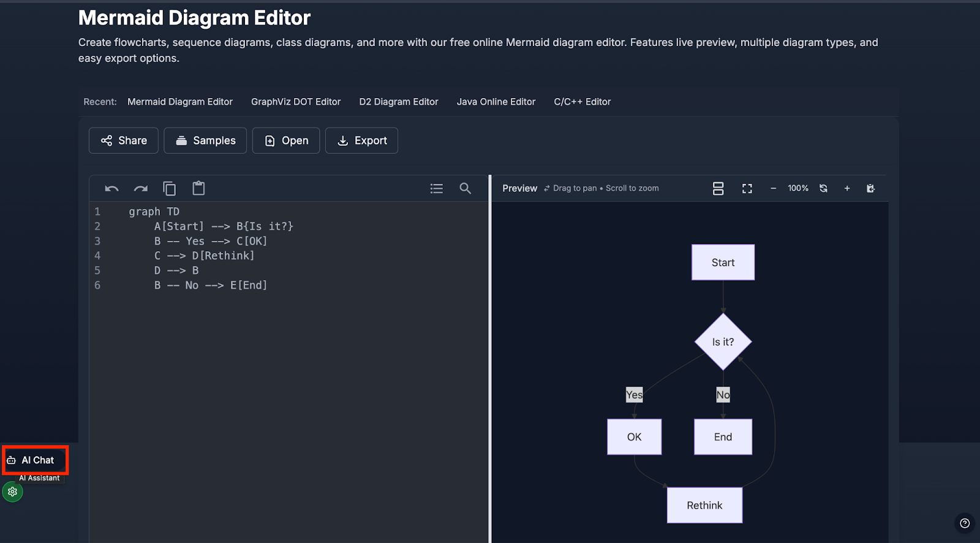Enter fullscreen preview mode
This screenshot has width=980, height=543.
747,189
